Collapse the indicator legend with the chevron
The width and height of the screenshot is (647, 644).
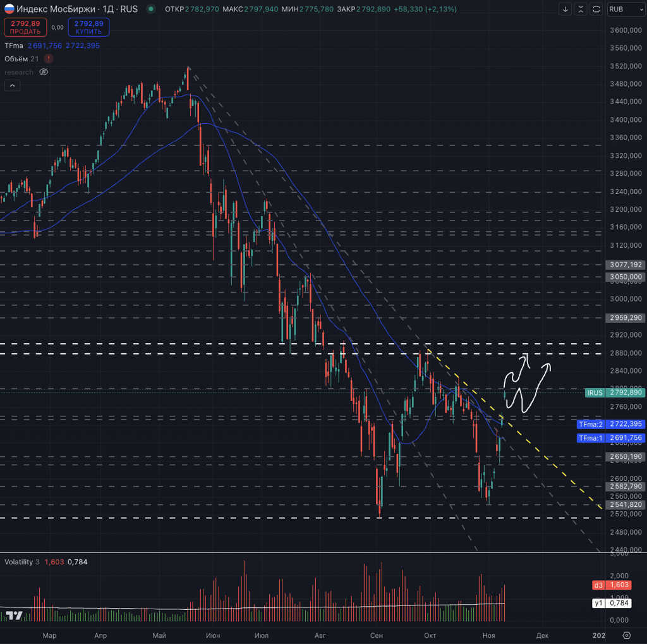pyautogui.click(x=12, y=86)
